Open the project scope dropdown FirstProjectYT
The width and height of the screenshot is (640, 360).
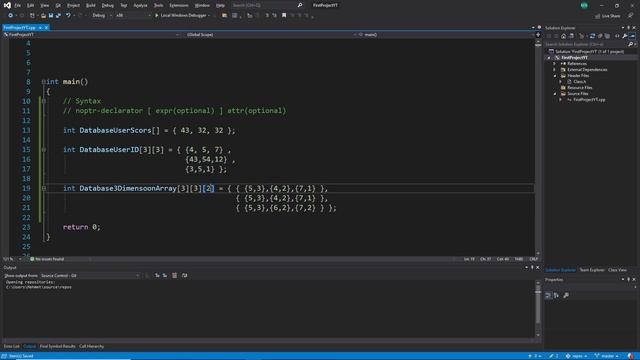click(x=91, y=35)
